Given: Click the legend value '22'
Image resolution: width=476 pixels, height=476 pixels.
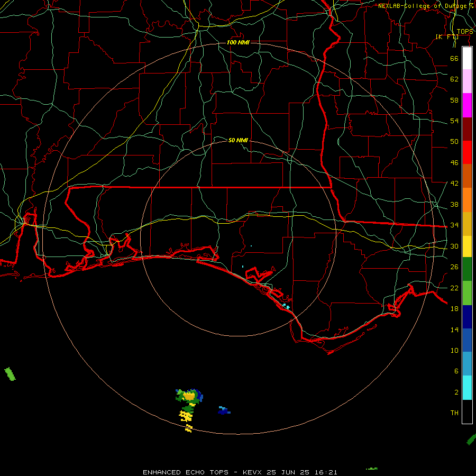Looking at the screenshot, I should (454, 288).
